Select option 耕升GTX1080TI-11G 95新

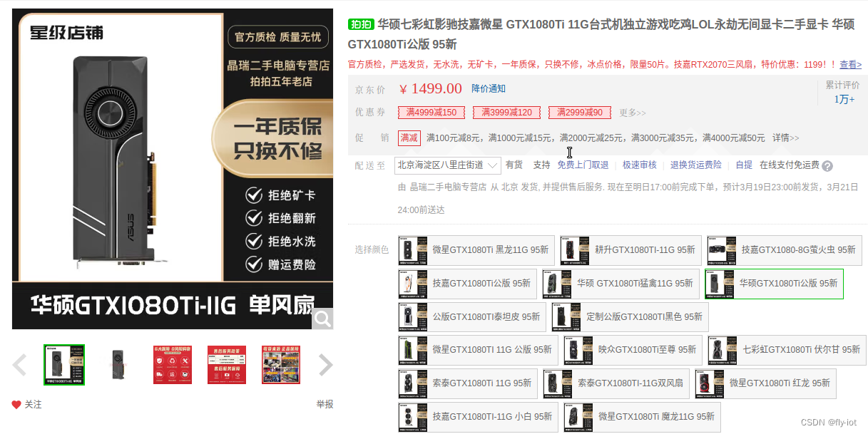(x=630, y=250)
